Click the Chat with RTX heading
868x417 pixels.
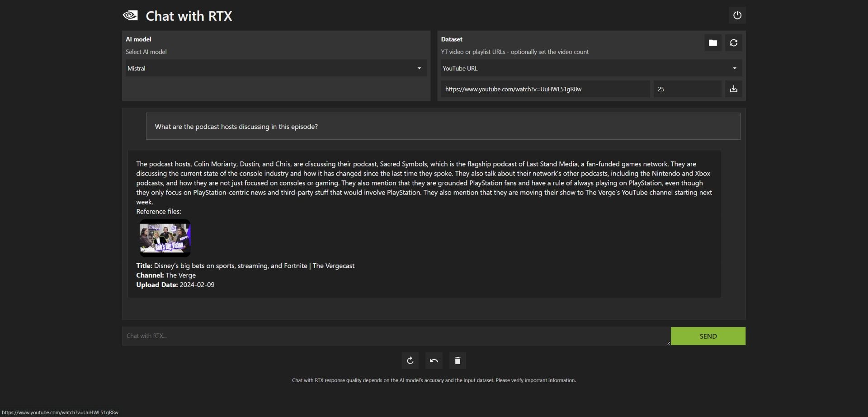pyautogui.click(x=189, y=16)
